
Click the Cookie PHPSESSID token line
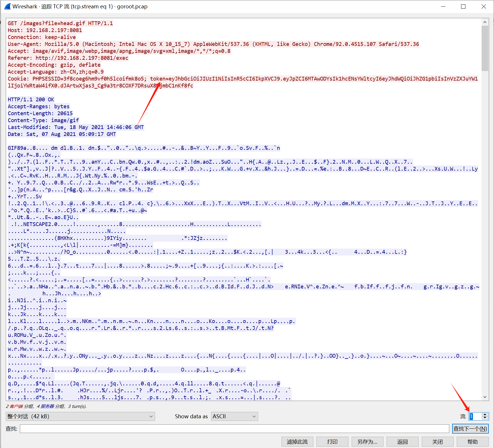(243, 82)
